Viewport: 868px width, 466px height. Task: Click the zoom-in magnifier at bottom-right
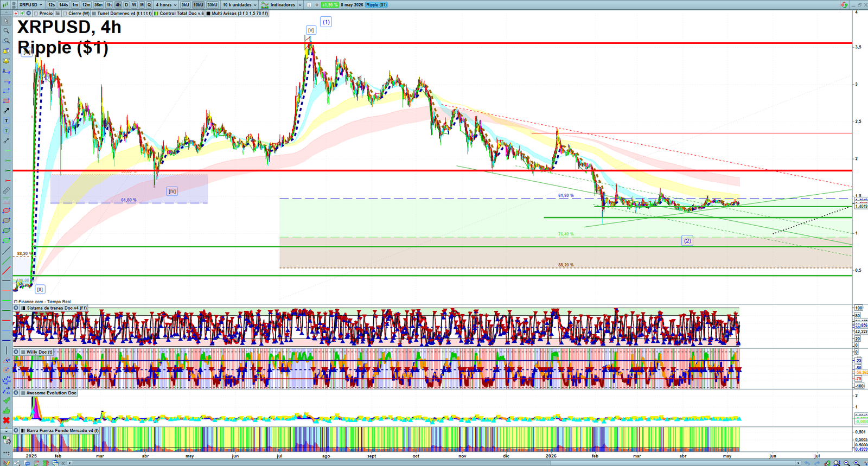click(x=857, y=463)
